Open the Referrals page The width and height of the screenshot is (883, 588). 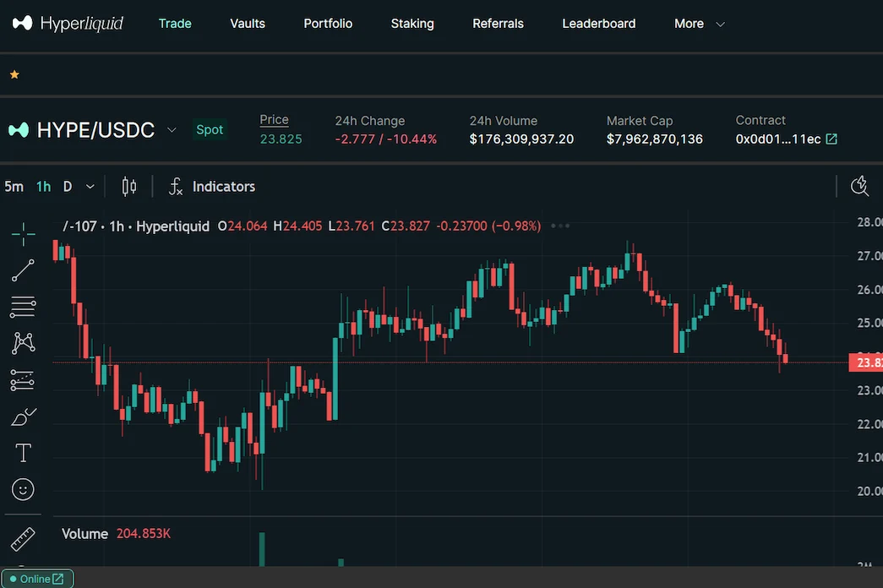498,24
